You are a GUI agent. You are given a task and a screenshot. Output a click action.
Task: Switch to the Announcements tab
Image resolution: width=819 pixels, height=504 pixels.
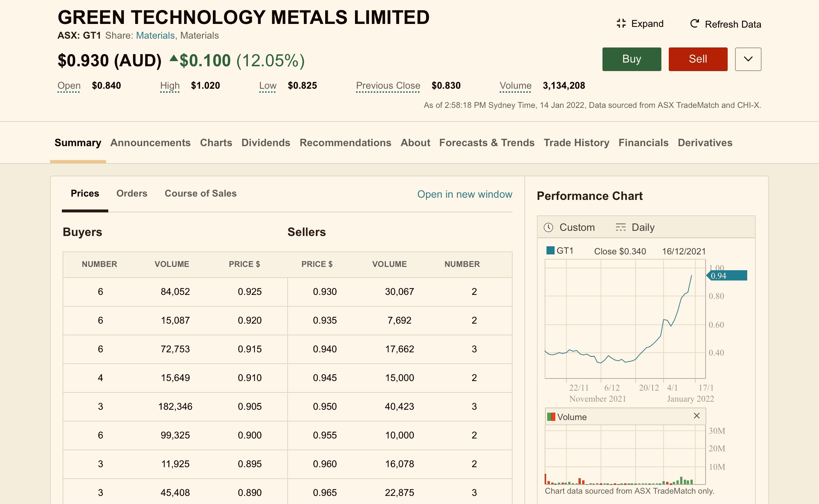150,143
